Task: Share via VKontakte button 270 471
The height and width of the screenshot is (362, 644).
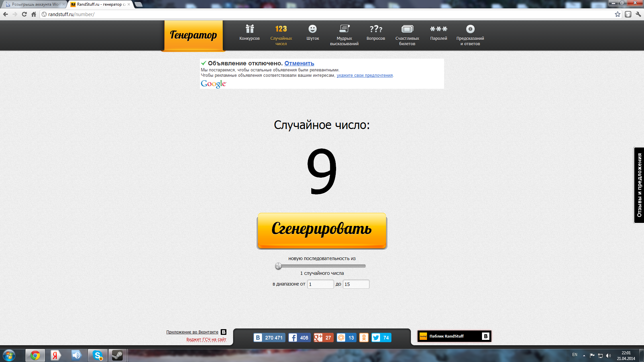Action: 269,338
